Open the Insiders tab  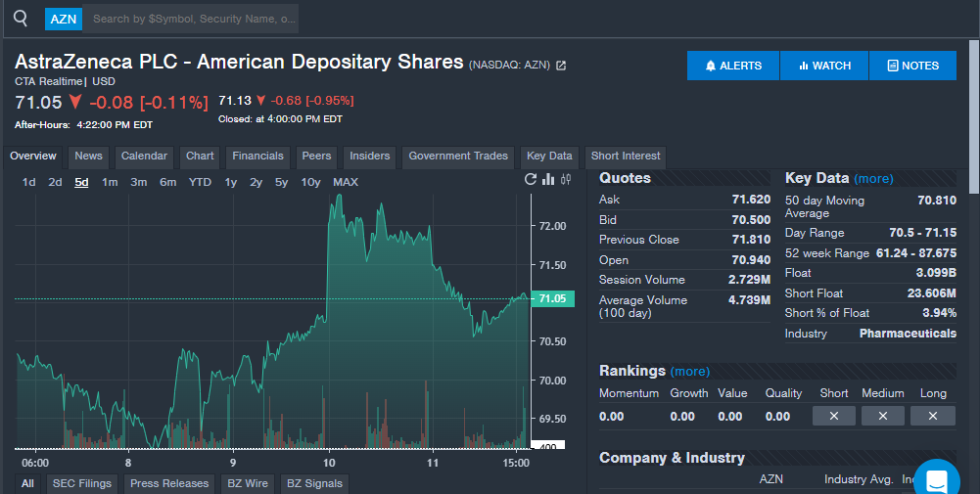coord(370,157)
